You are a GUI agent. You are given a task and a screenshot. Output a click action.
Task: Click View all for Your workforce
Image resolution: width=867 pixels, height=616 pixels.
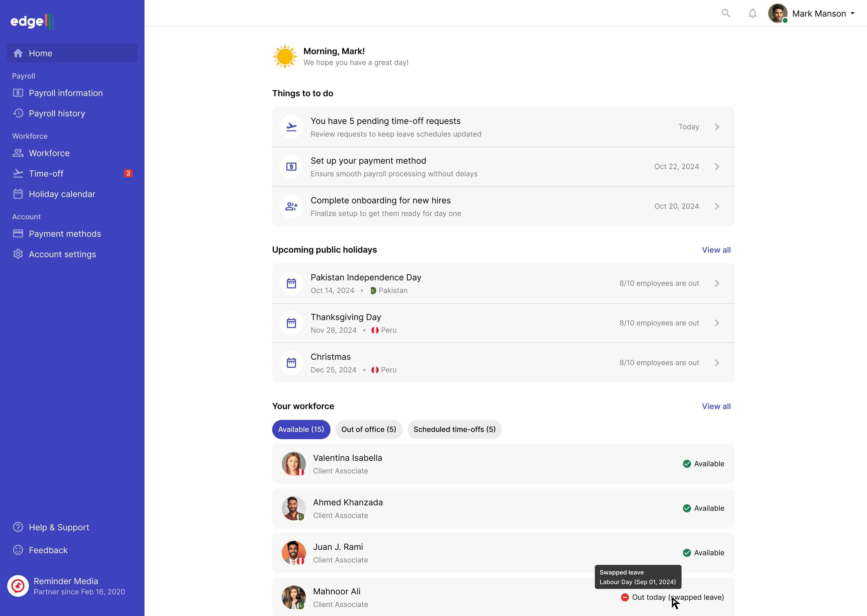[x=716, y=406]
